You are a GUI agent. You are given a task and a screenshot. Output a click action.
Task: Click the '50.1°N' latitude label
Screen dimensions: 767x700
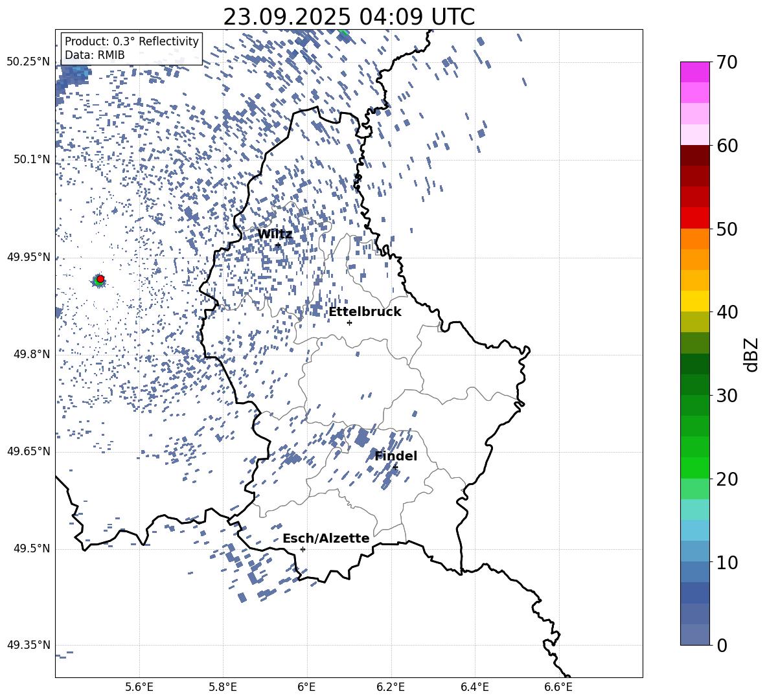tap(32, 159)
